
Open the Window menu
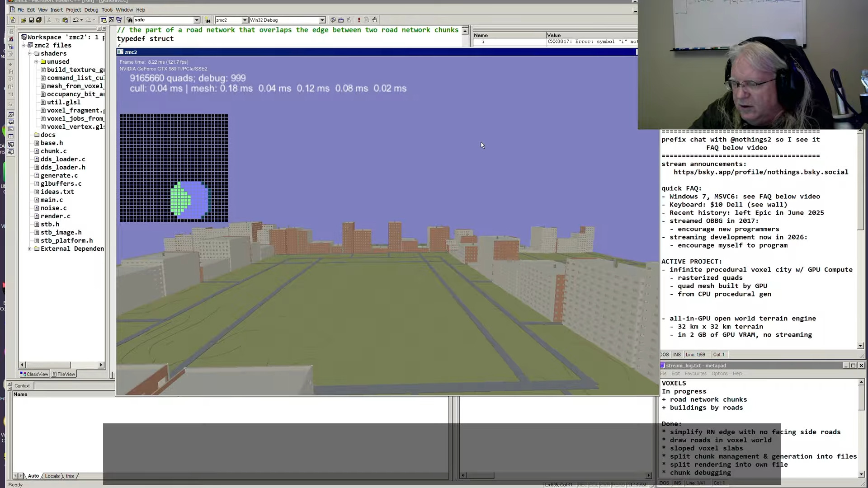coord(124,10)
